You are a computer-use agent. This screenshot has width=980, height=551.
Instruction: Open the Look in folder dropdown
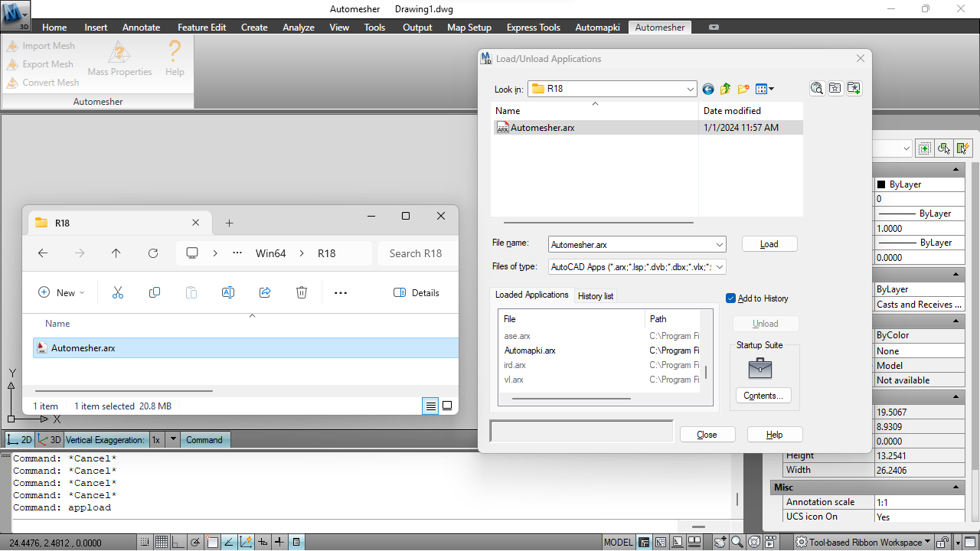pyautogui.click(x=690, y=89)
